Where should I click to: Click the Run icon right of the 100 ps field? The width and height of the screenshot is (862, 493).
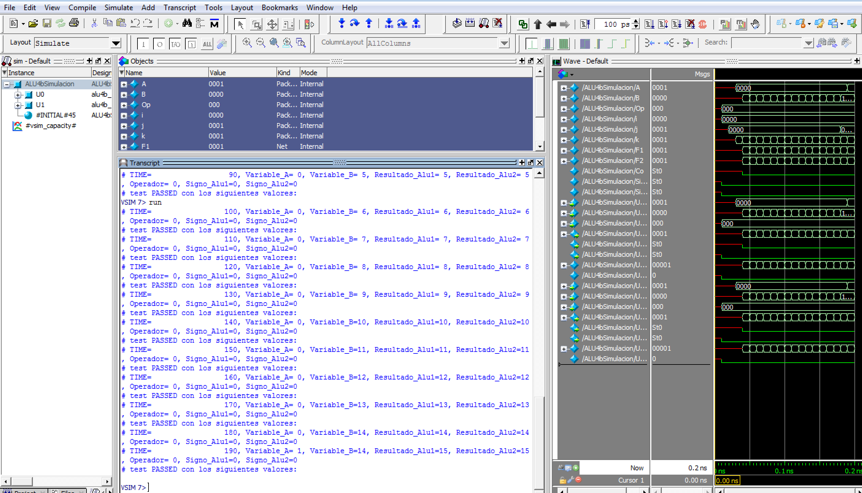click(x=649, y=24)
